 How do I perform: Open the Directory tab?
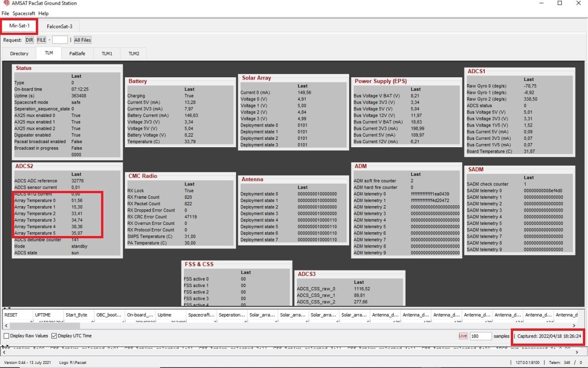pos(19,53)
